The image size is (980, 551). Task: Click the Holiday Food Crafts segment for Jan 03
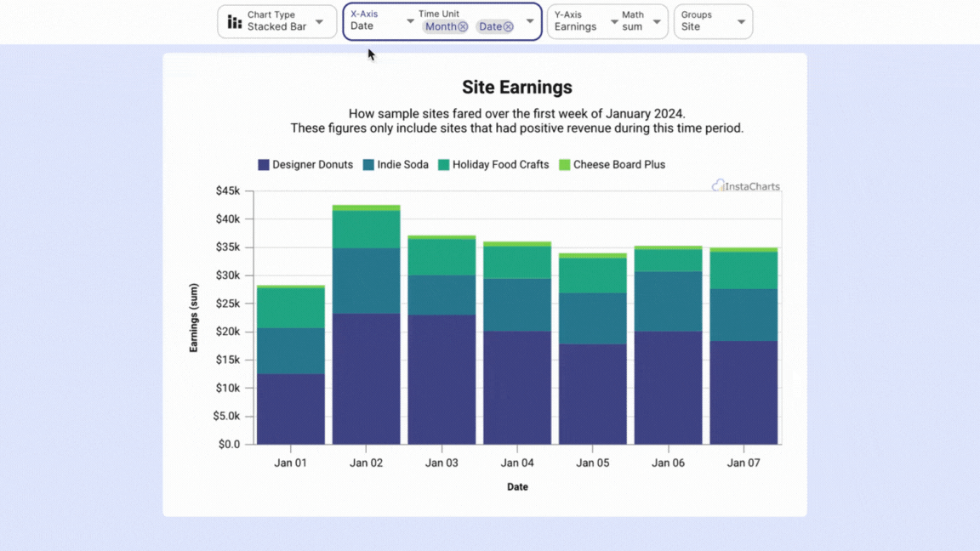point(442,258)
